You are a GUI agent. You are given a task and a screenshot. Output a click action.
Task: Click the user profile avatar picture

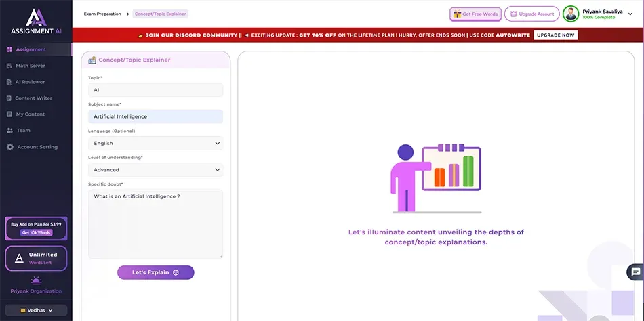pyautogui.click(x=571, y=14)
